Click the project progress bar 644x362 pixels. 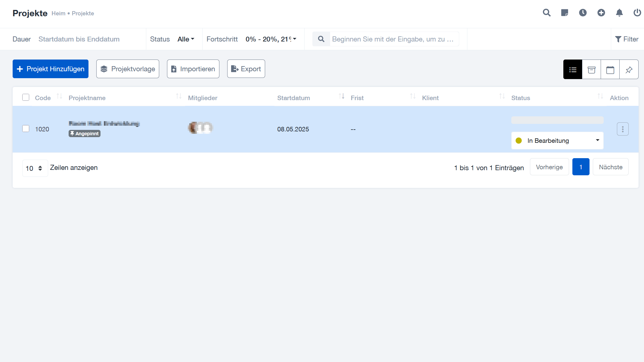pos(557,120)
